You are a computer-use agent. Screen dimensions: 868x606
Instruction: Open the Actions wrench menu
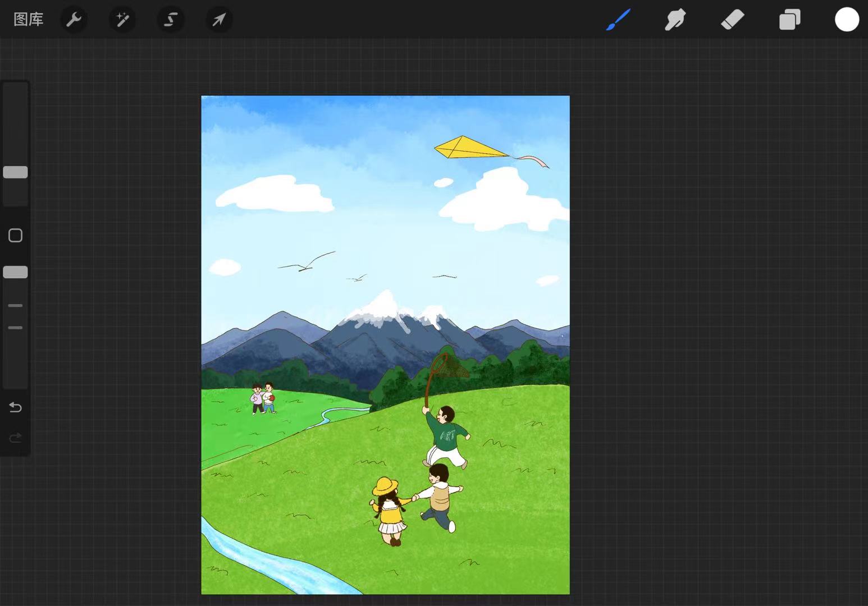coord(74,20)
